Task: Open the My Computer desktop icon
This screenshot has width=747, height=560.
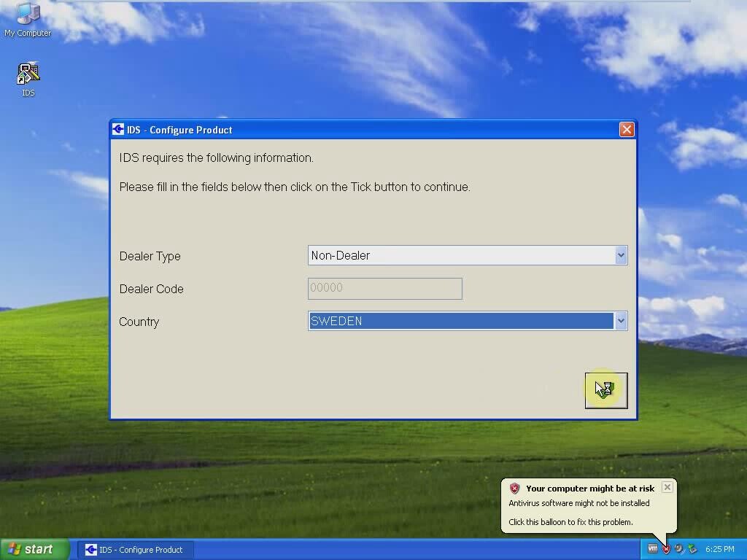Action: click(28, 20)
